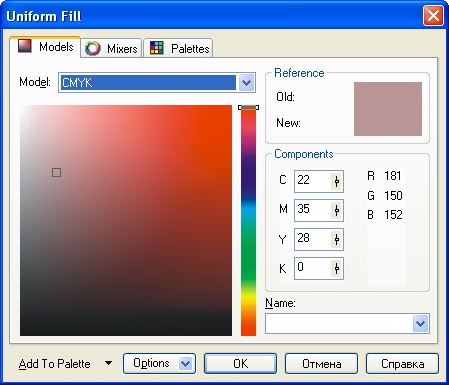Switch to the Models tab
This screenshot has width=449, height=385.
[45, 47]
